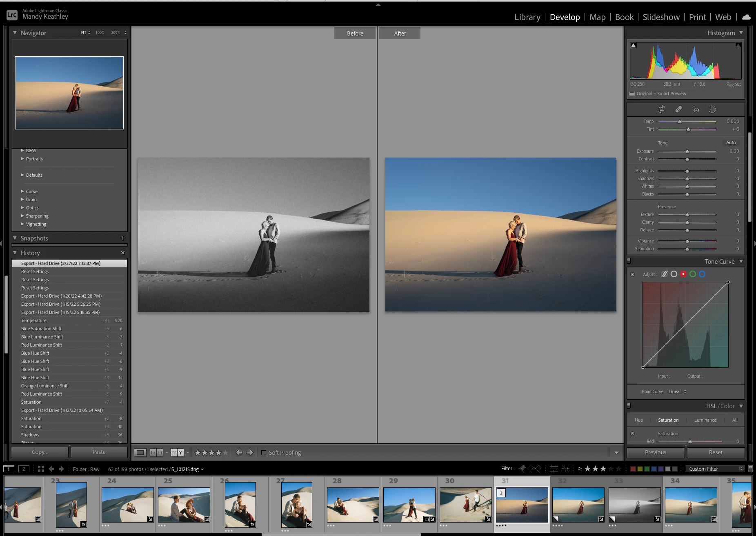The height and width of the screenshot is (536, 756).
Task: Open the Slideshow module
Action: (661, 17)
